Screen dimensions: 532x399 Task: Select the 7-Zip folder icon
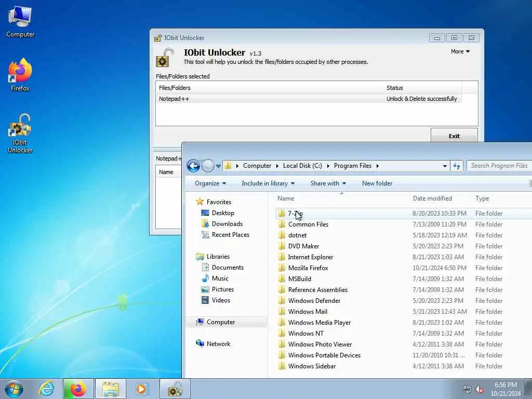click(x=282, y=214)
